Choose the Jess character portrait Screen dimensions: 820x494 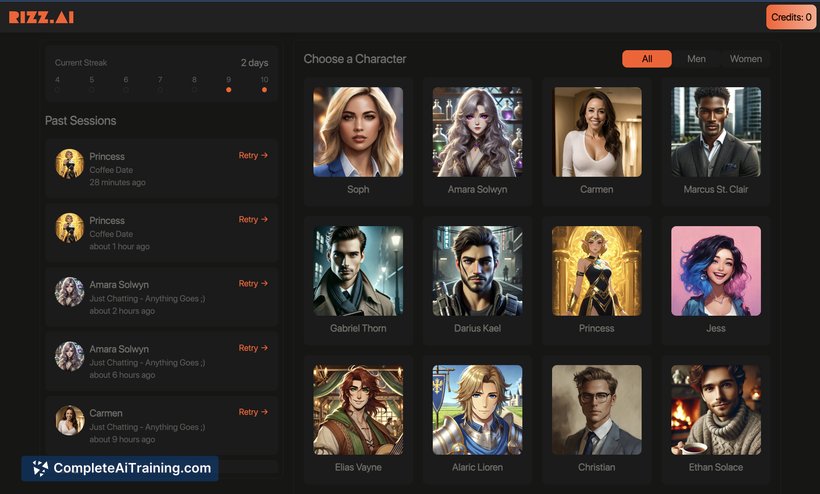tap(716, 271)
